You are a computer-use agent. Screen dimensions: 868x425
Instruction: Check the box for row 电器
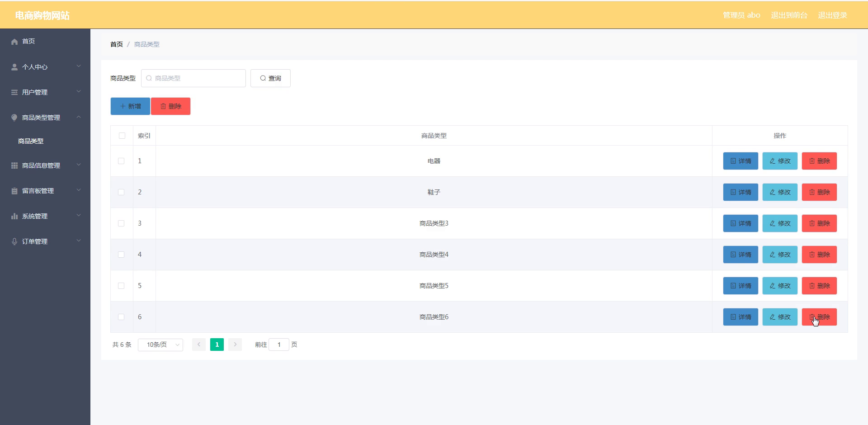pyautogui.click(x=121, y=161)
